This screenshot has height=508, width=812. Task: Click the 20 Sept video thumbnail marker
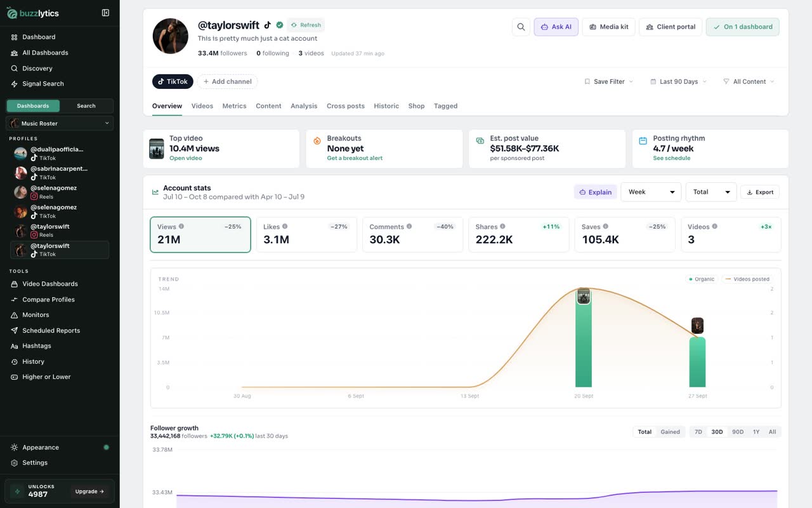coord(584,296)
